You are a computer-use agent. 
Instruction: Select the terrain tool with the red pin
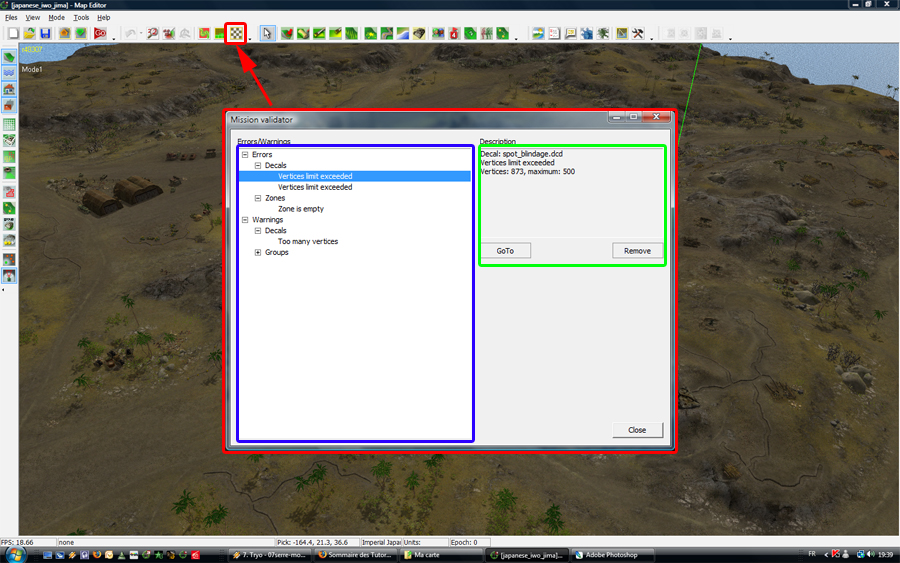(287, 33)
